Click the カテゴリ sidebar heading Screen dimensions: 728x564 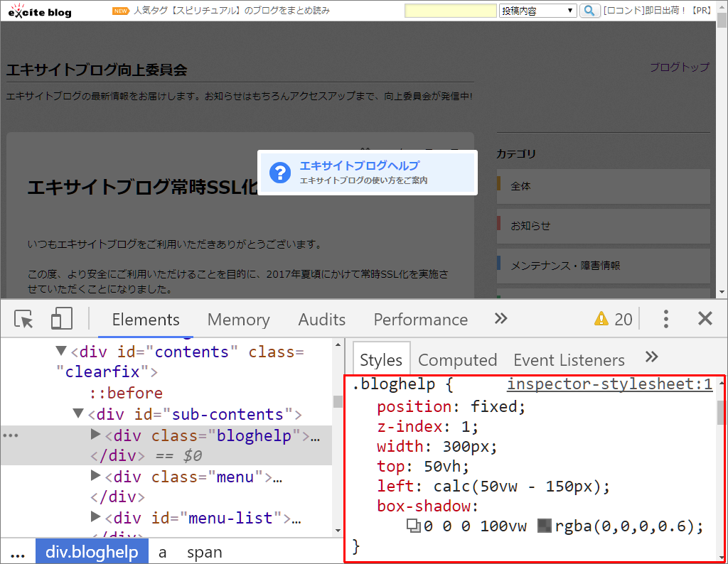(516, 153)
